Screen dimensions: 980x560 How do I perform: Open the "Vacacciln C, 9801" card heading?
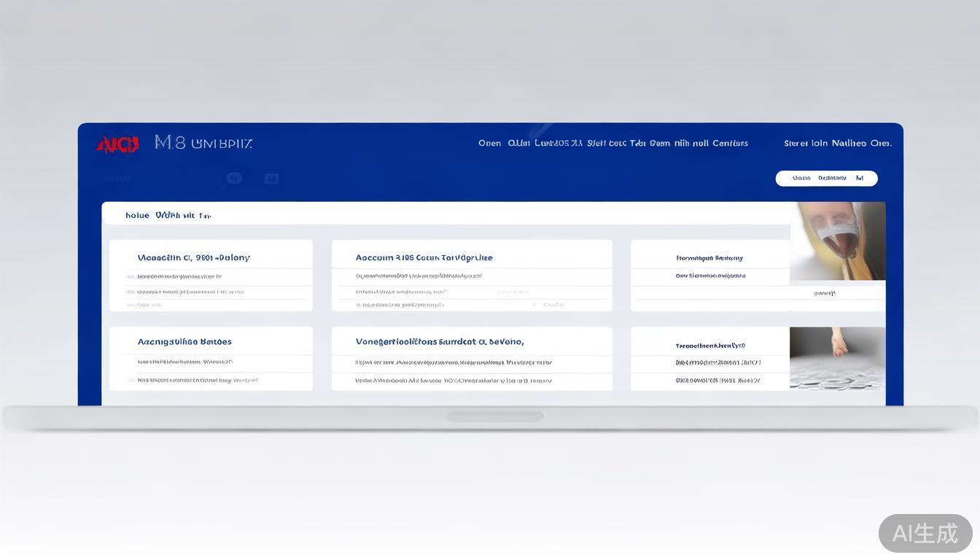point(193,258)
